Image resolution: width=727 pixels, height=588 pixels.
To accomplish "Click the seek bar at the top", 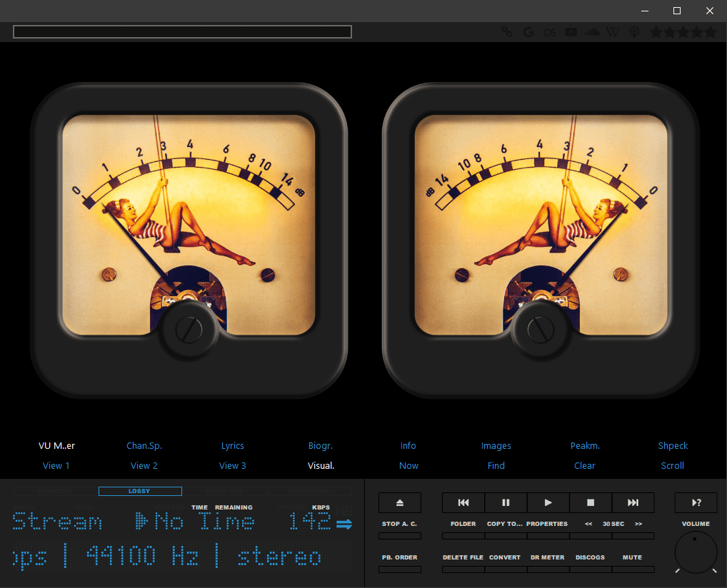I will coord(182,32).
